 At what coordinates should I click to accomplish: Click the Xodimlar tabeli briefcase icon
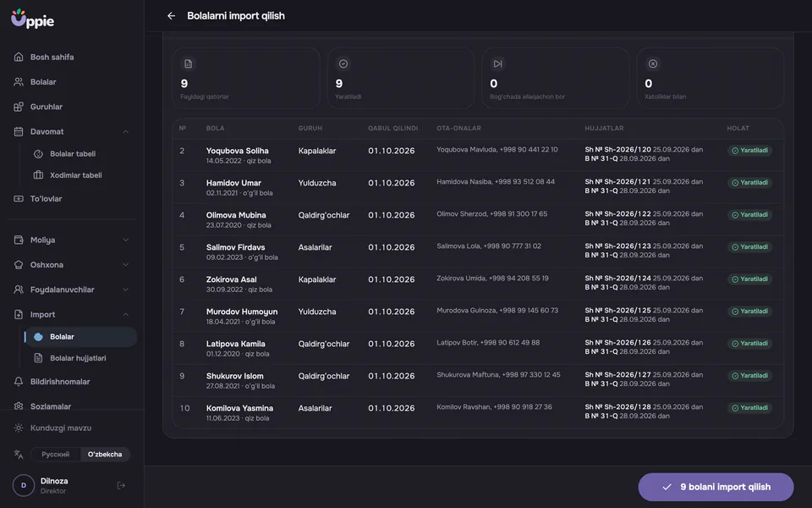(38, 175)
